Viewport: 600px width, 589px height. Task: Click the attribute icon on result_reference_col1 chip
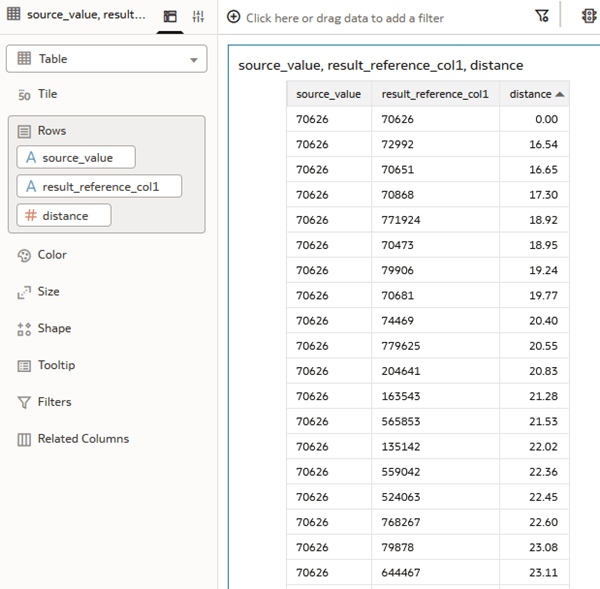click(x=31, y=186)
